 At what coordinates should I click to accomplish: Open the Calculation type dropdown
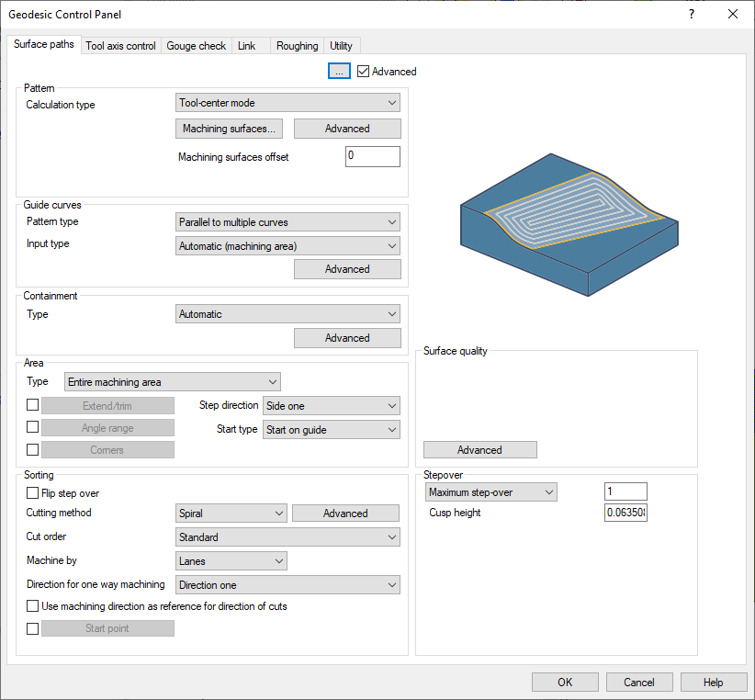287,103
